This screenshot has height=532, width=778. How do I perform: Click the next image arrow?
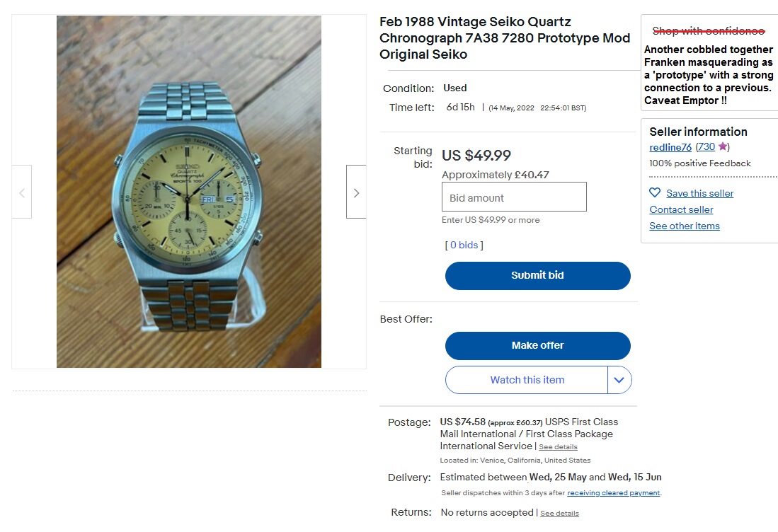[356, 192]
